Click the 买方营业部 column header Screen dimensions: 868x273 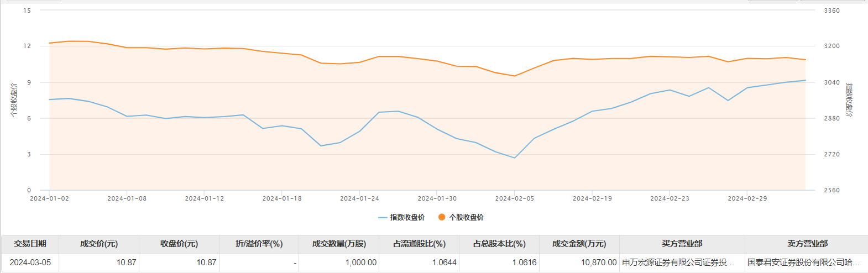[x=682, y=244]
